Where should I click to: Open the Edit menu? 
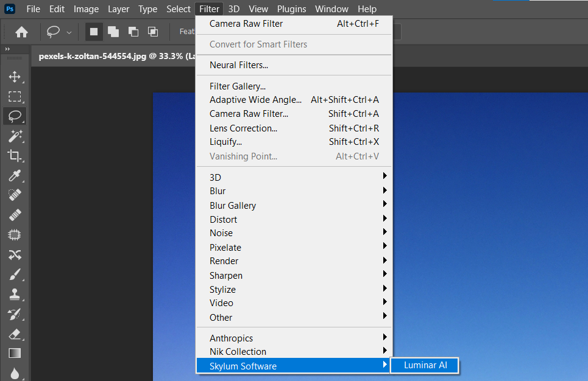click(x=57, y=9)
